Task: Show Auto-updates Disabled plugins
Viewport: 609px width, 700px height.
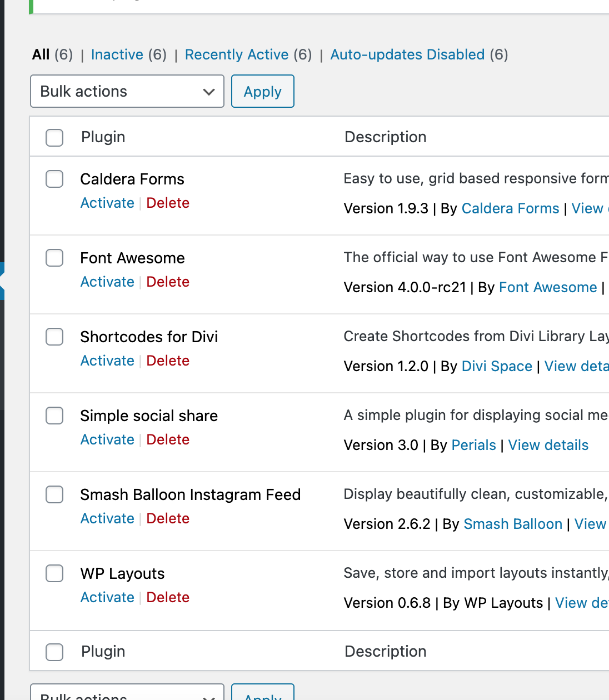Action: tap(407, 54)
